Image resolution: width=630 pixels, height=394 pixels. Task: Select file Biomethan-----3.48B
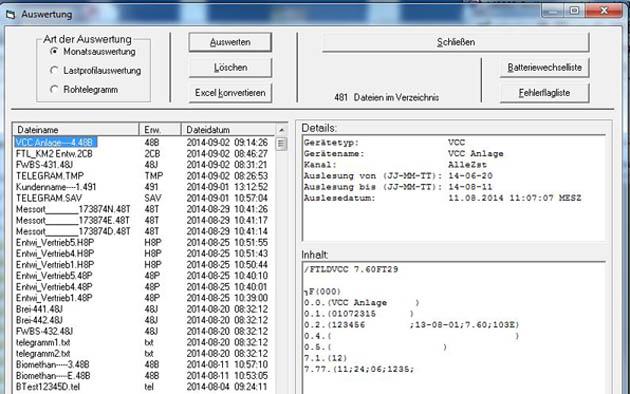53,365
